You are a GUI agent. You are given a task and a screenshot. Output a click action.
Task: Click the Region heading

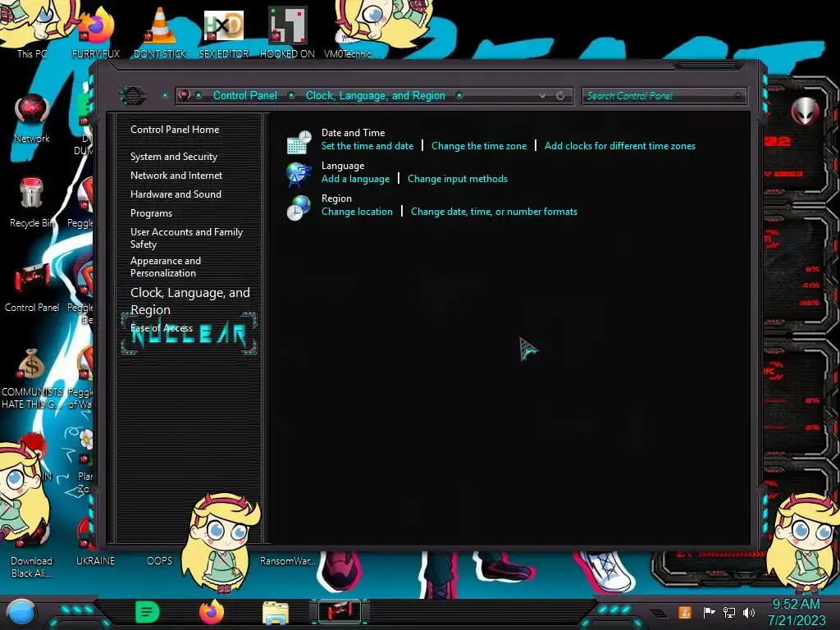tap(336, 199)
